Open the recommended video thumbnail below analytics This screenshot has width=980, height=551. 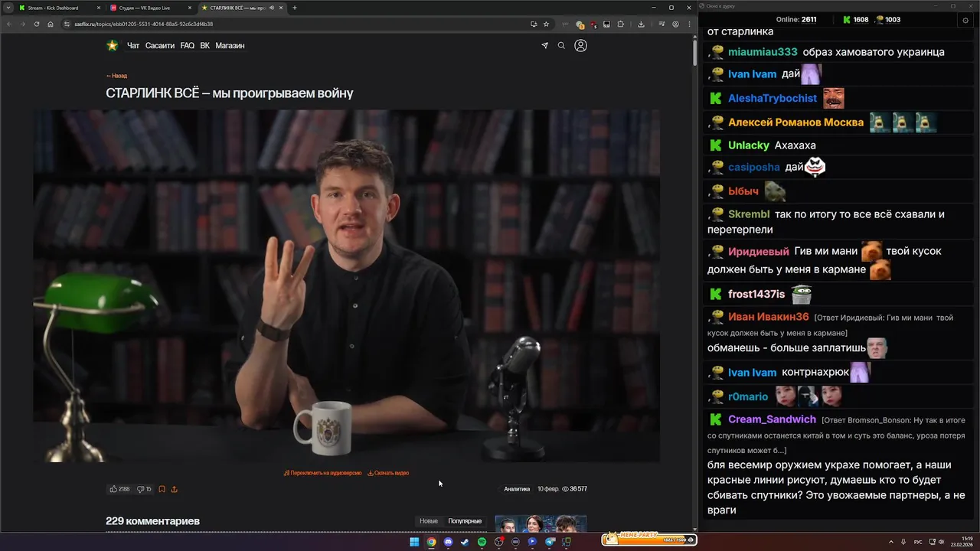point(541,523)
